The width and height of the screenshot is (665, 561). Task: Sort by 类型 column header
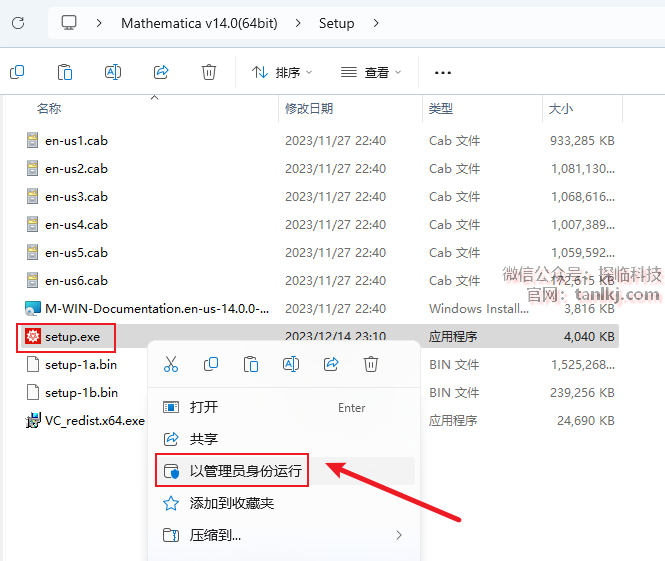(x=441, y=109)
